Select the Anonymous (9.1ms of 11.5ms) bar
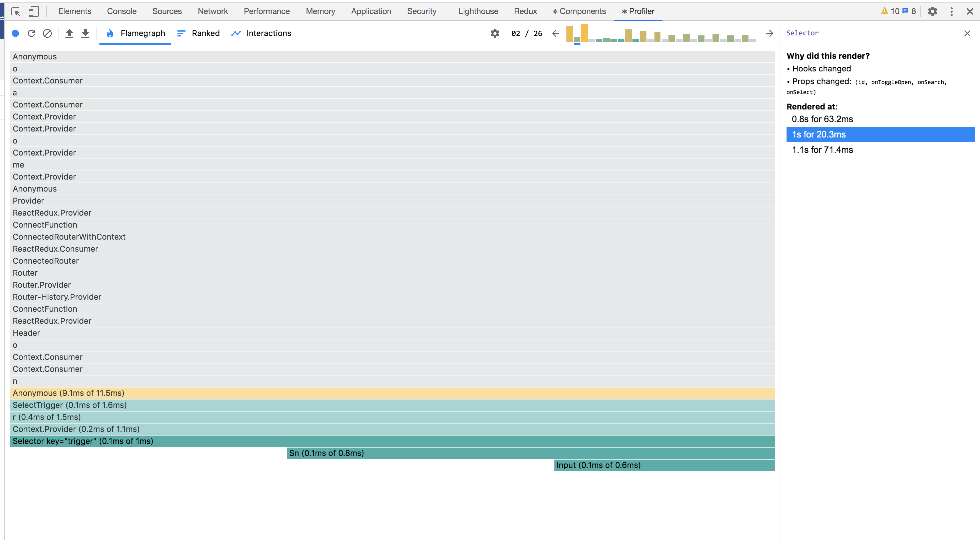 392,393
